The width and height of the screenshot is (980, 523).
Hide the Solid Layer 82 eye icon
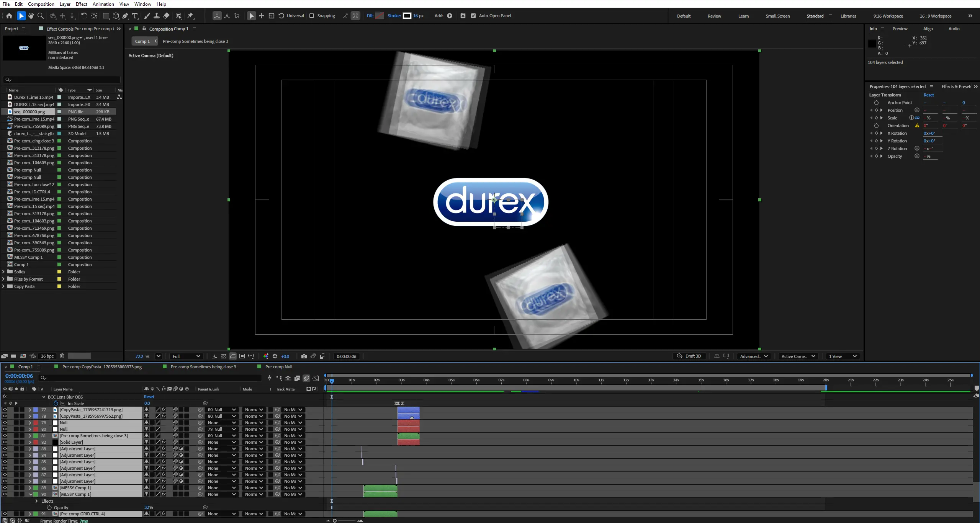(x=5, y=442)
